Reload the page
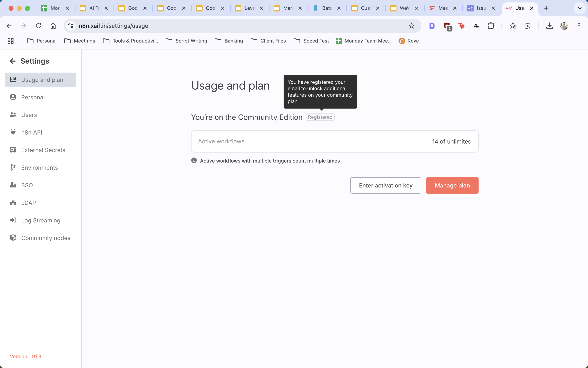The height and width of the screenshot is (368, 588). [38, 26]
